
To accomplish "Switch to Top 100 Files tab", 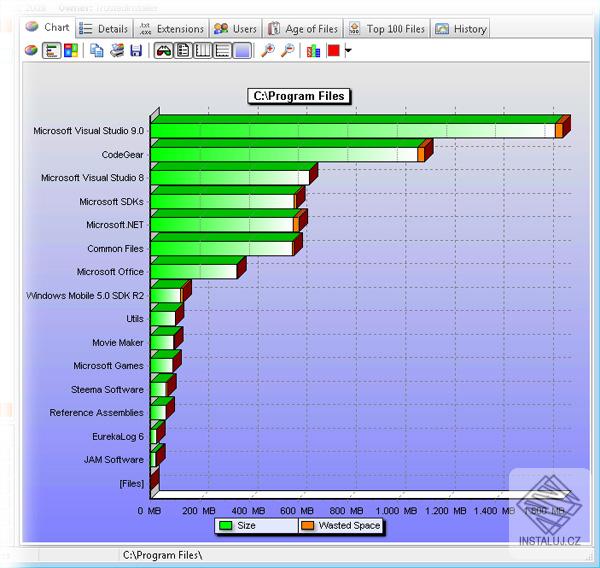I will (387, 29).
